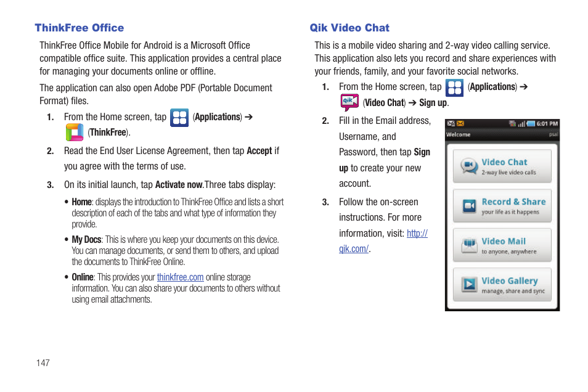Tap the pink Qik Video Chat app icon
Viewport: 588px width, 392px height.
click(349, 102)
